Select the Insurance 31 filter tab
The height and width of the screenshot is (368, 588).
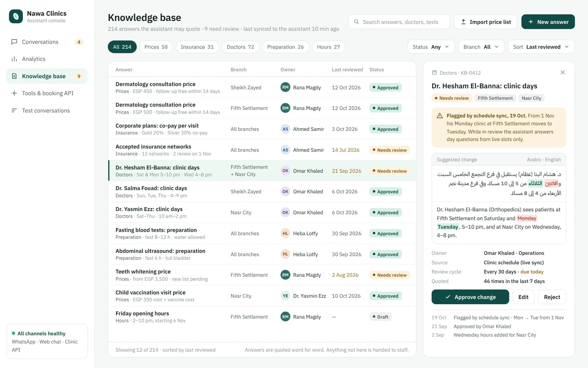pos(197,47)
